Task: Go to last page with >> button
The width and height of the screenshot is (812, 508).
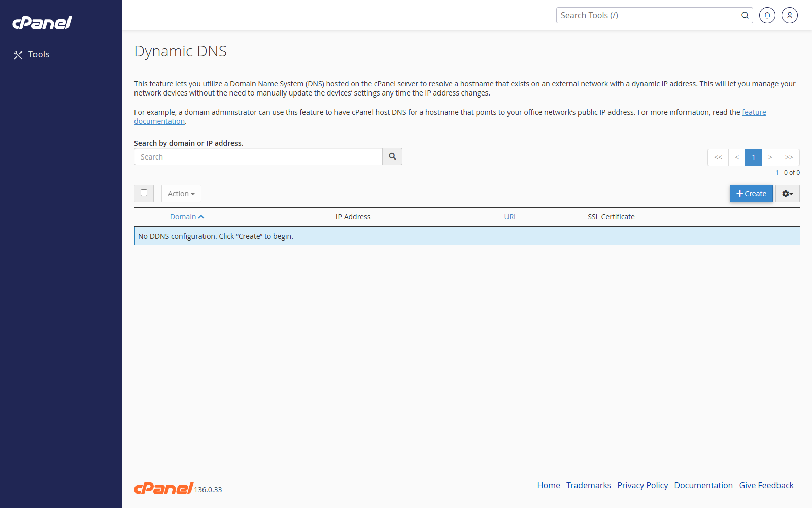Action: point(789,157)
